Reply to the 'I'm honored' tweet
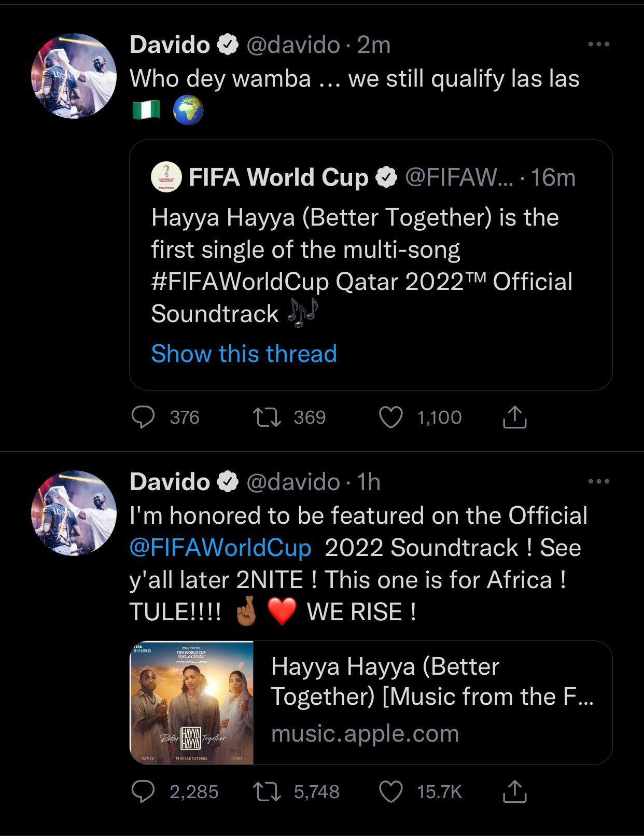This screenshot has height=836, width=644. pos(143,792)
